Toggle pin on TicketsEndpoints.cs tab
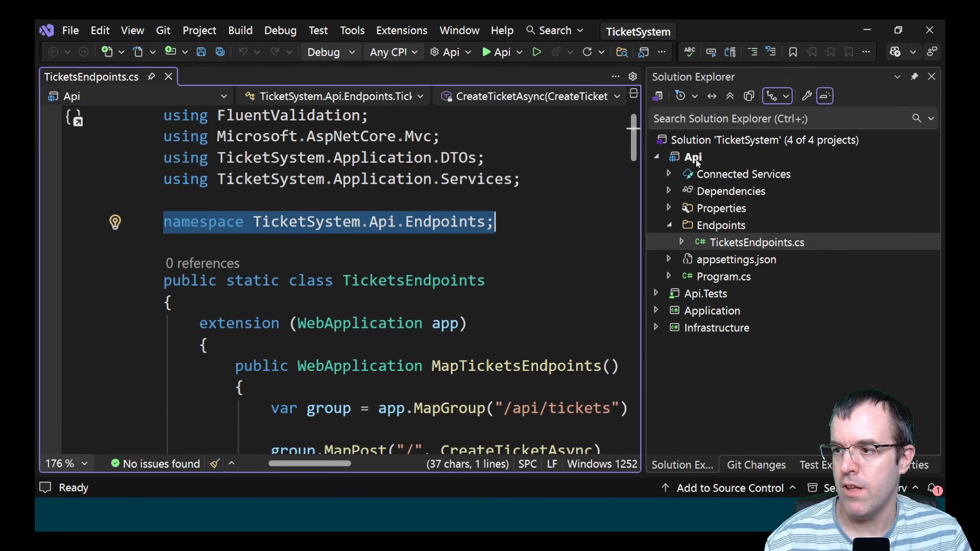 click(151, 77)
